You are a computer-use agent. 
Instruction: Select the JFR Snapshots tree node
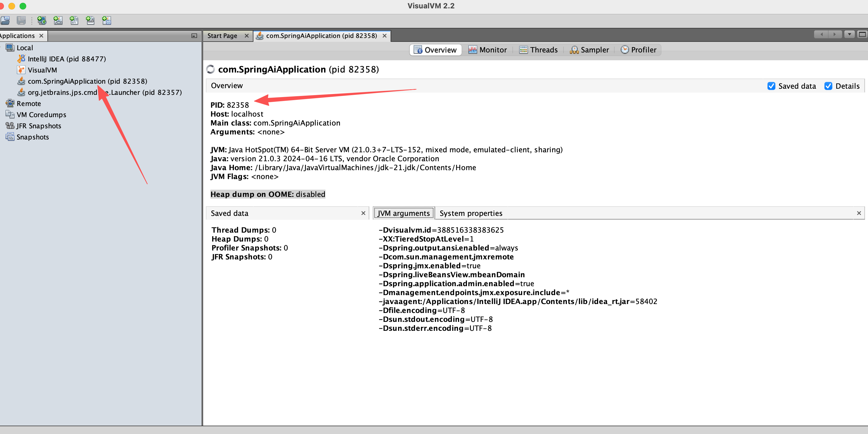coord(39,126)
